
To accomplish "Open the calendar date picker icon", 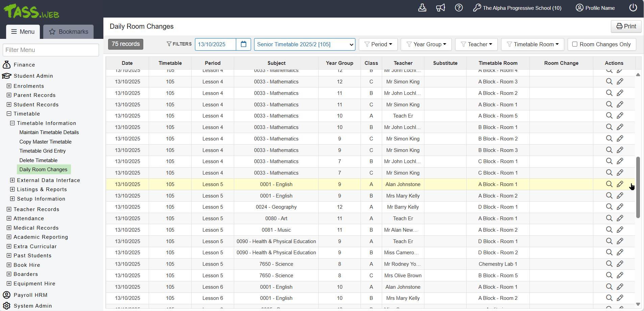I will point(243,44).
